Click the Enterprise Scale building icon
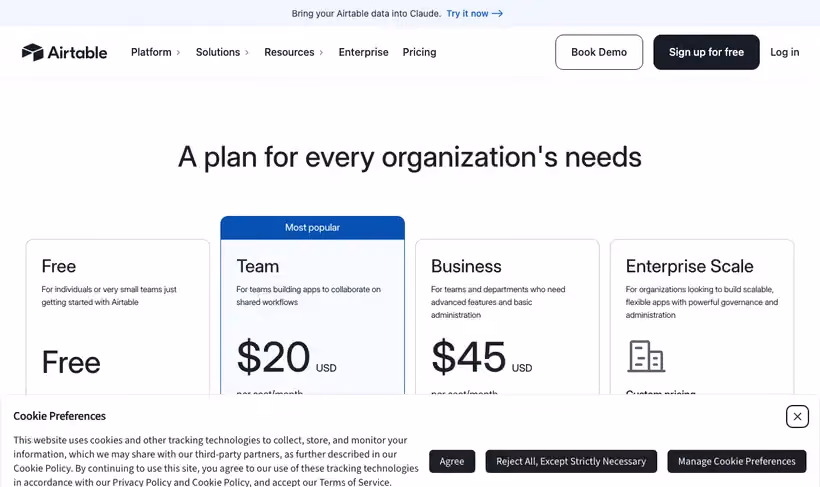 pyautogui.click(x=646, y=356)
